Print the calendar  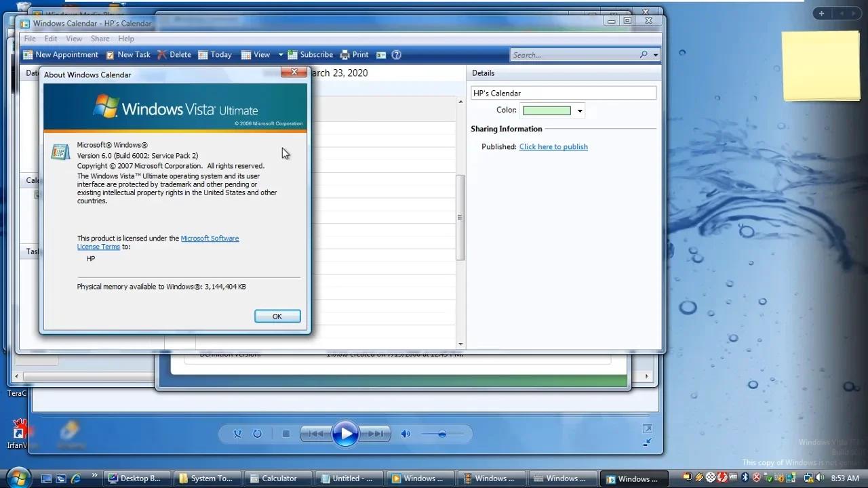click(354, 54)
